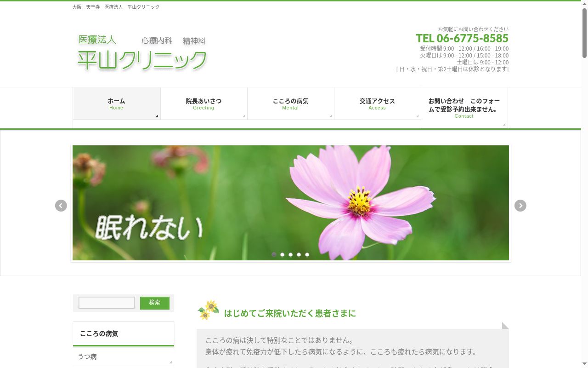Viewport: 588px width, 368px height.
Task: Click the 眠れない cosmos flower slide image
Action: tap(291, 203)
